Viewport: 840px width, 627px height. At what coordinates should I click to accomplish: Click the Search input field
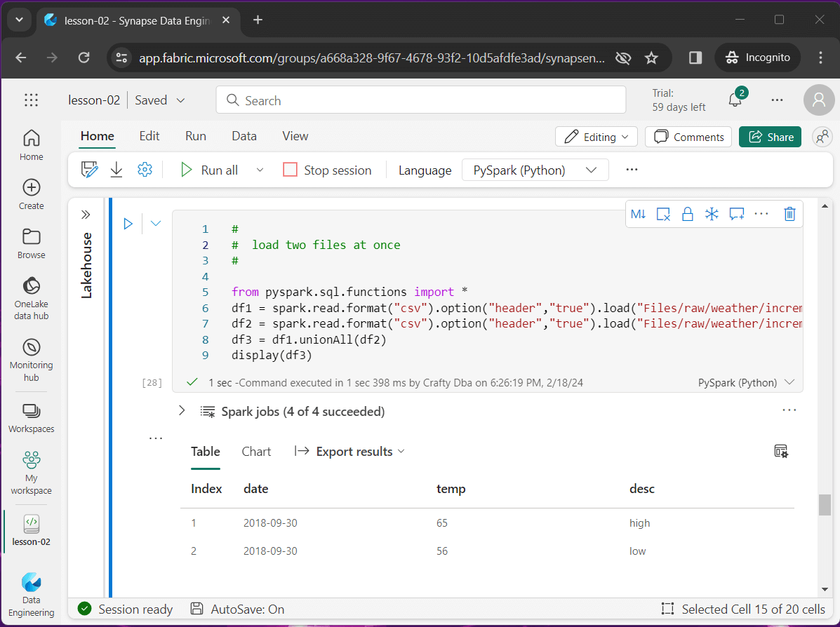tap(421, 100)
